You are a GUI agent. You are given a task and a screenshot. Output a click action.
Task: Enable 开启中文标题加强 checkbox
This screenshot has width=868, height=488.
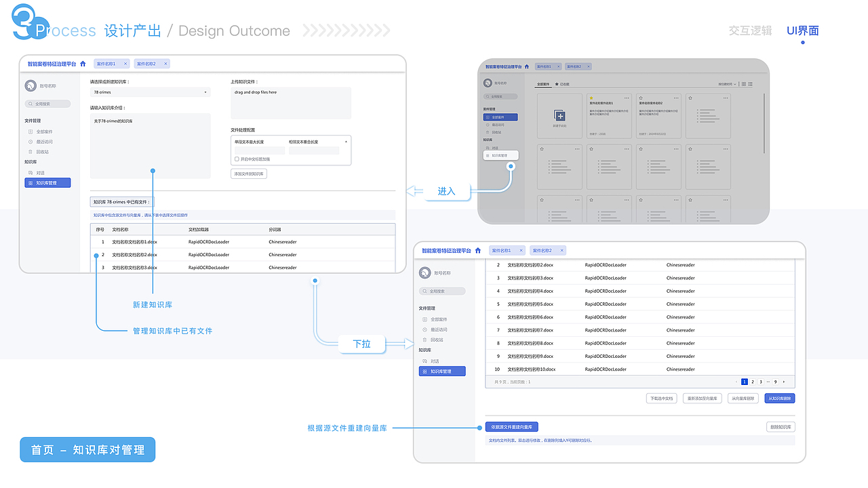(237, 159)
